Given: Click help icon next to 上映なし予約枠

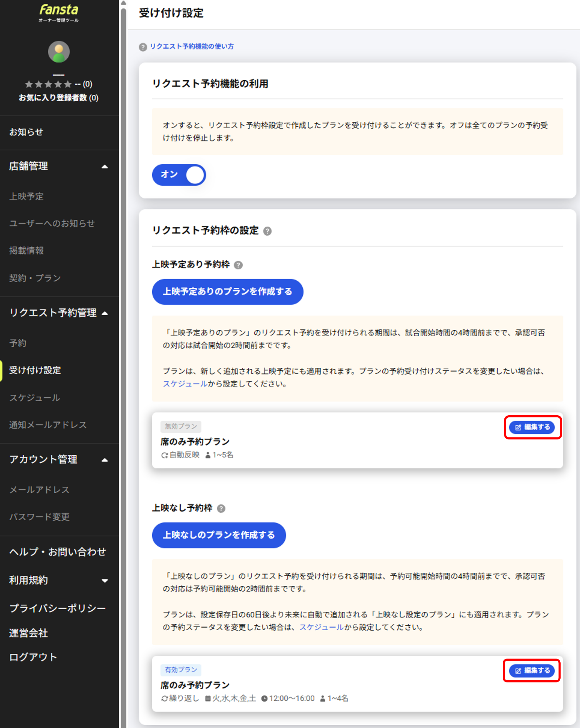Looking at the screenshot, I should tap(221, 509).
